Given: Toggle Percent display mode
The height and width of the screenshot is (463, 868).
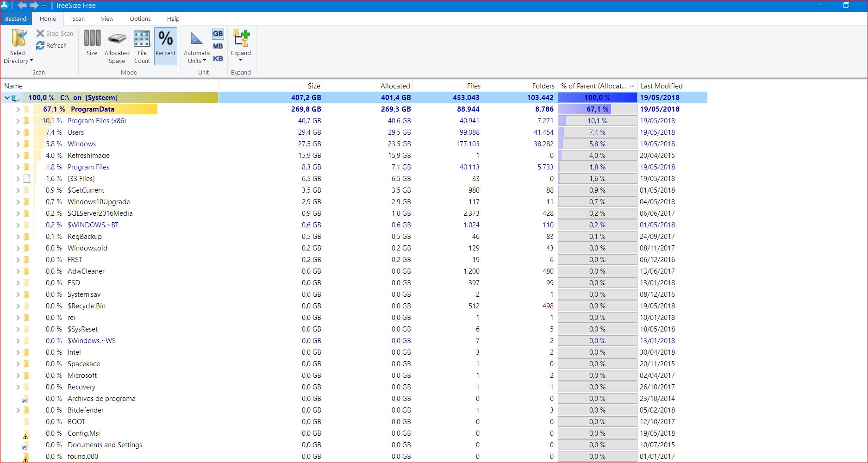Looking at the screenshot, I should click(166, 46).
